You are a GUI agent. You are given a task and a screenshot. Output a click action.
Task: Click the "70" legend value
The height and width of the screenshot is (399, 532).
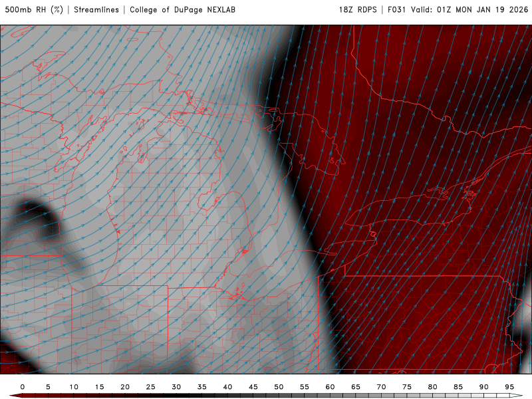[x=381, y=387]
